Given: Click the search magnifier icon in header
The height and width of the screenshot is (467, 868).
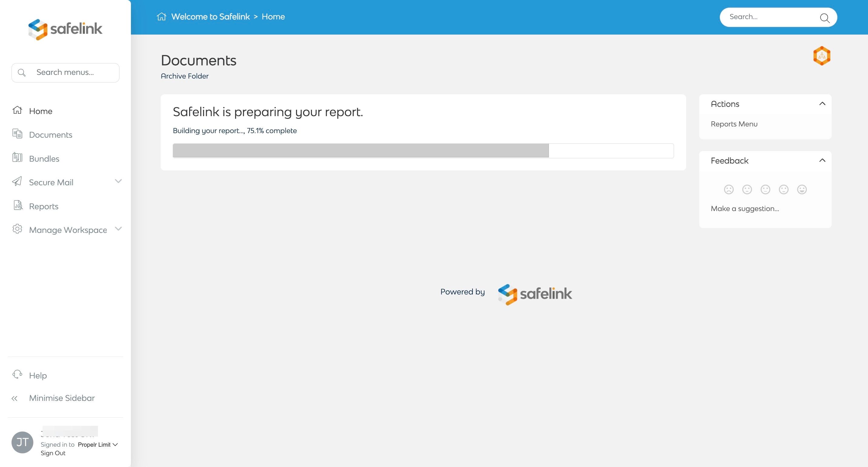Looking at the screenshot, I should click(824, 18).
